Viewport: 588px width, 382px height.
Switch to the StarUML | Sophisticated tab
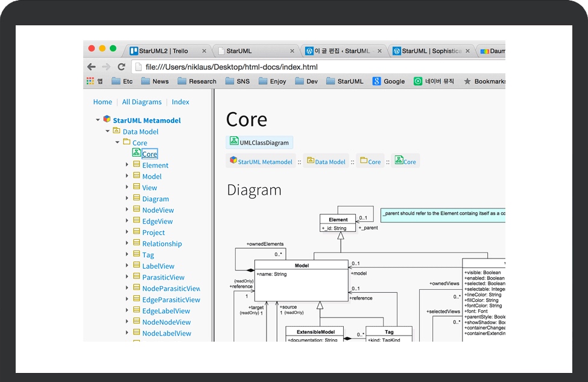431,51
